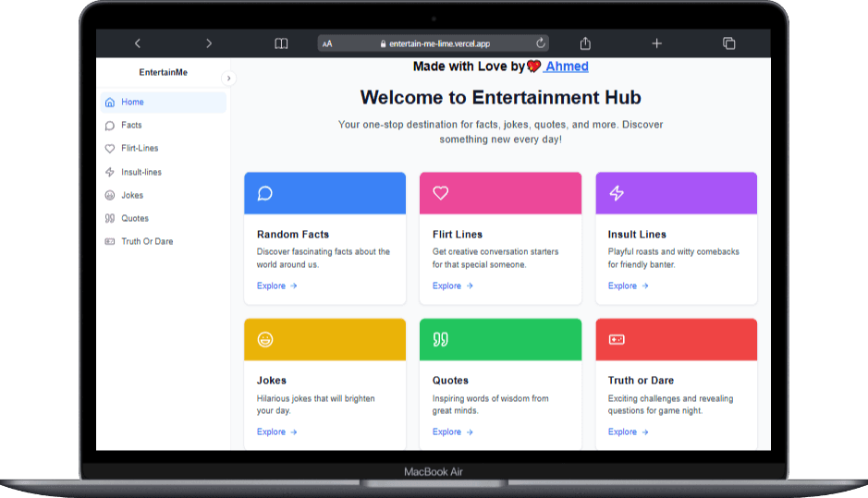Click "Playful roasts and witty comebacks" description
The image size is (868, 498).
[674, 259]
